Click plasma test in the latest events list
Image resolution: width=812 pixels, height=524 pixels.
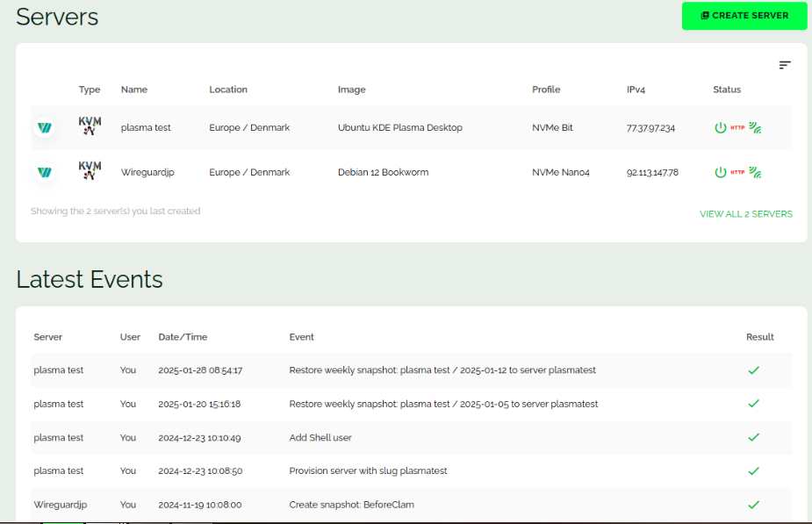coord(58,370)
